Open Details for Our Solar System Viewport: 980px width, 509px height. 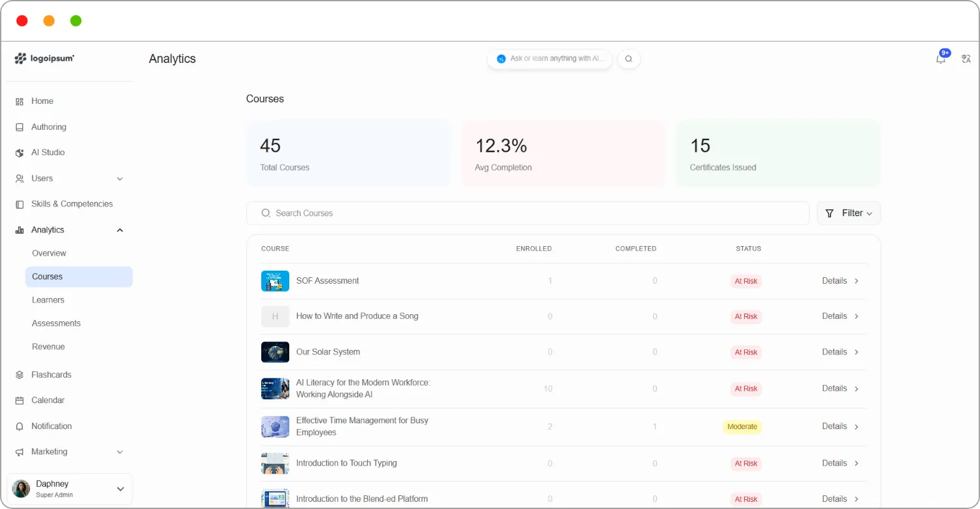tap(840, 352)
